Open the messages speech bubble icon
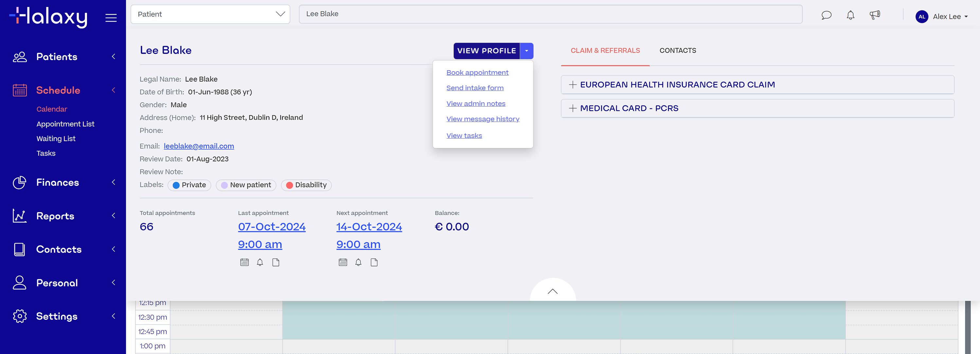Image resolution: width=980 pixels, height=354 pixels. click(x=826, y=16)
